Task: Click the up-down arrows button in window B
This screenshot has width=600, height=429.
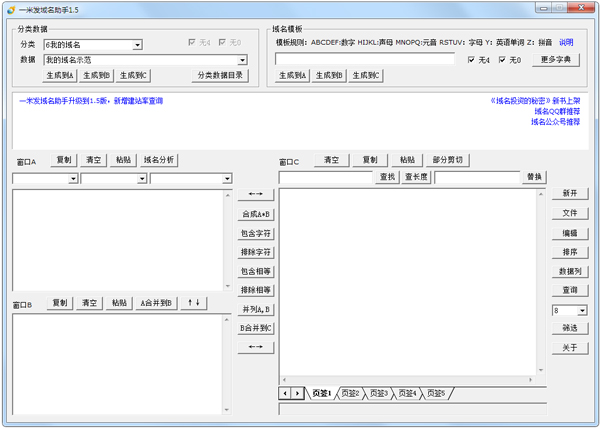Action: point(196,303)
